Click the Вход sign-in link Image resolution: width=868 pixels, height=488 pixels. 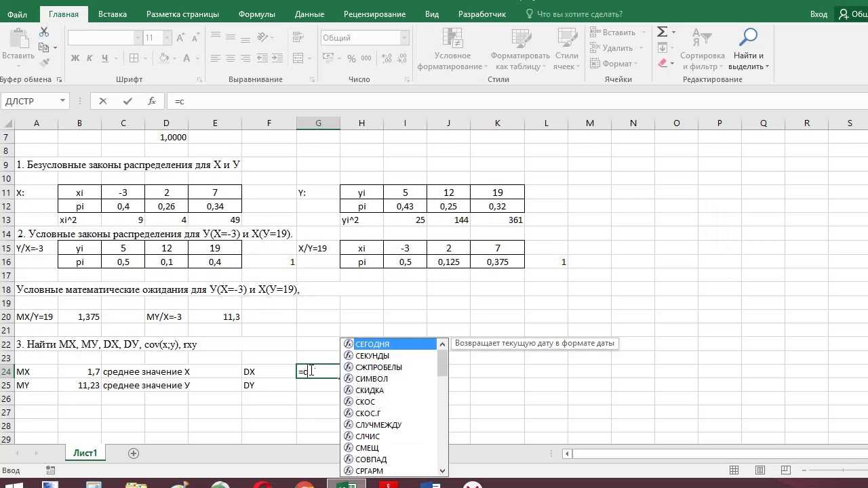coord(818,14)
